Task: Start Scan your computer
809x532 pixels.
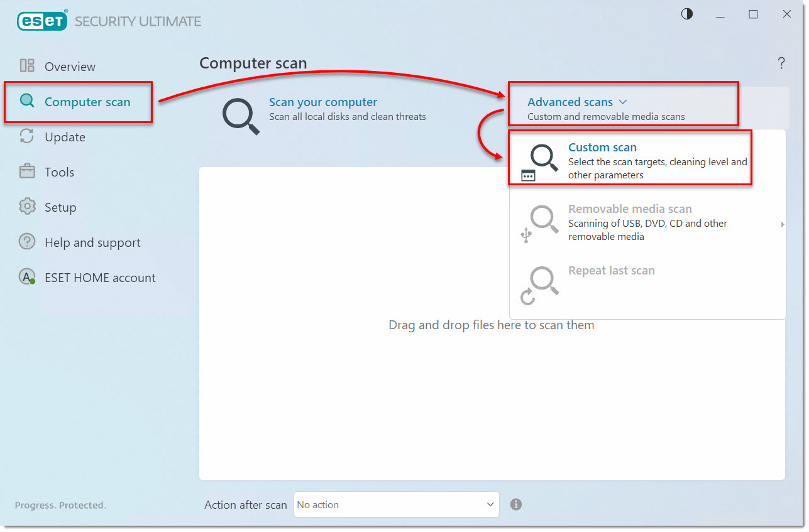Action: coord(323,102)
